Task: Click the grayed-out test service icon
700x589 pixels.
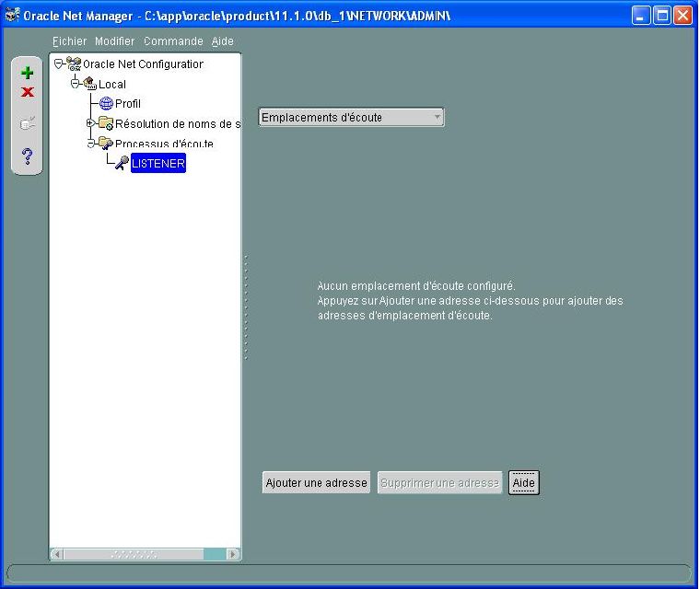Action: coord(28,123)
